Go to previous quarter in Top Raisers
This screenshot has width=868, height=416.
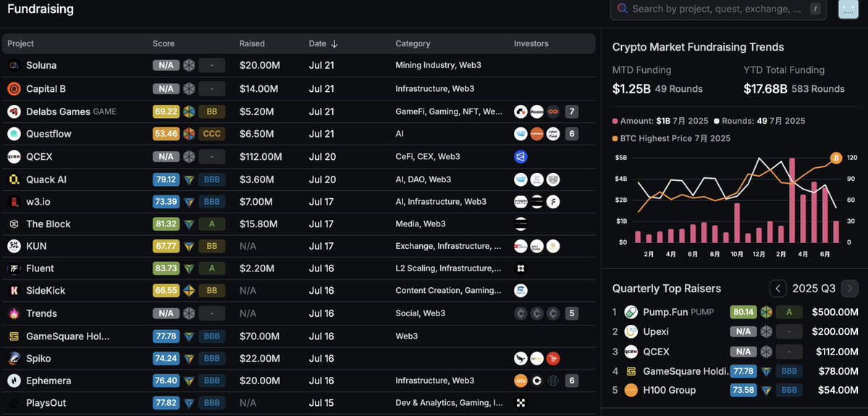tap(778, 288)
